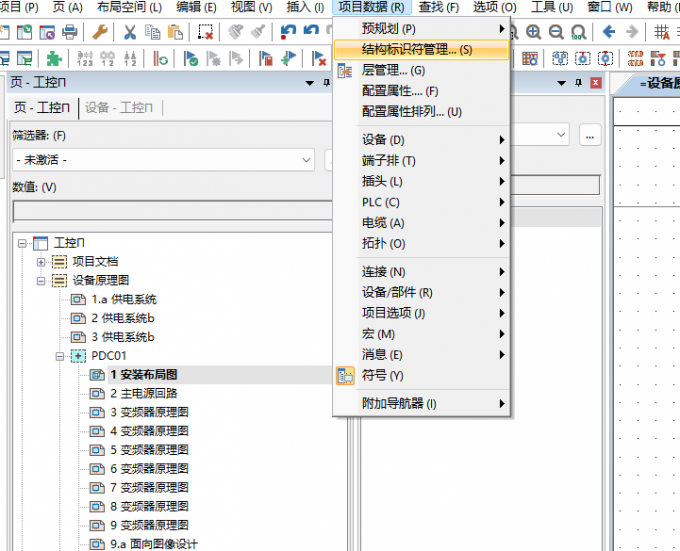Click the paste clipboard icon
This screenshot has height=551, width=680.
tap(175, 32)
